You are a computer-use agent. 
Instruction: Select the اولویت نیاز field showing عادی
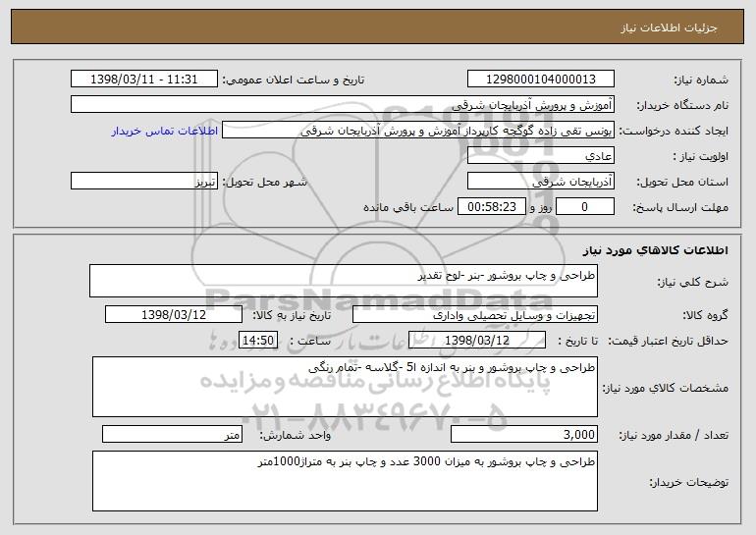(x=540, y=156)
